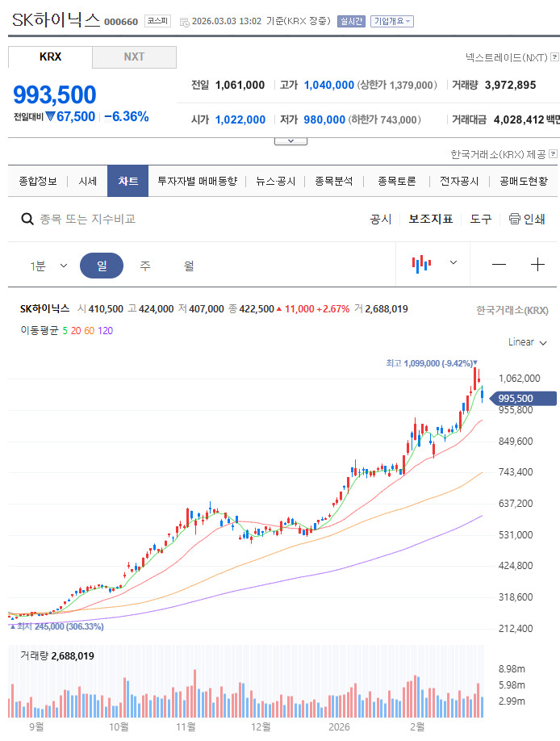Image resolution: width=560 pixels, height=741 pixels.
Task: Click the 최저 245,000 low marker
Action: pyautogui.click(x=56, y=626)
